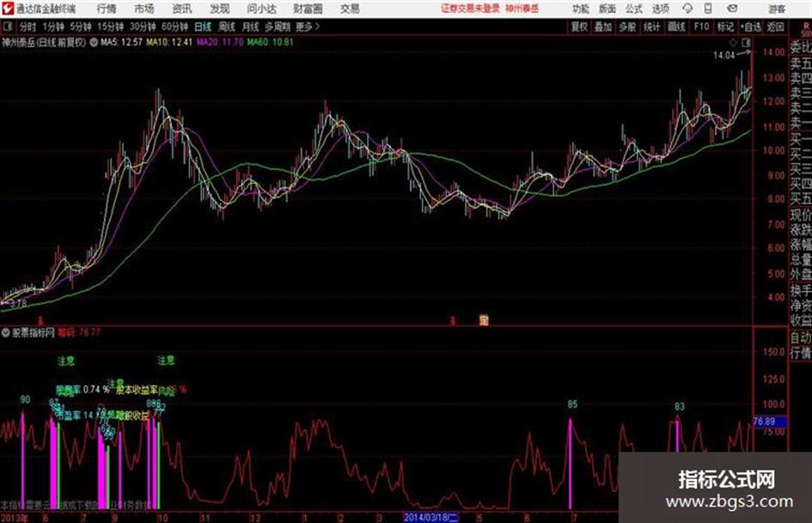
Task: Click the MA5: 12.57 indicator label
Action: tap(121, 42)
